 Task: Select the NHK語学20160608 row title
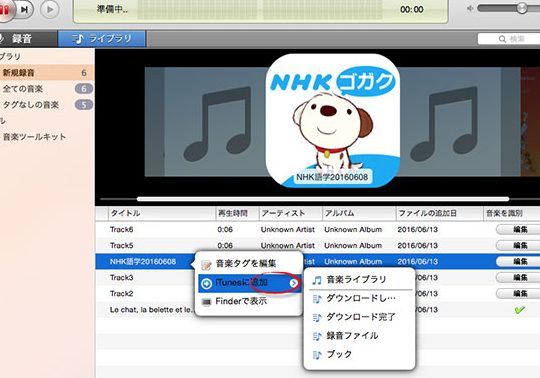pos(143,262)
